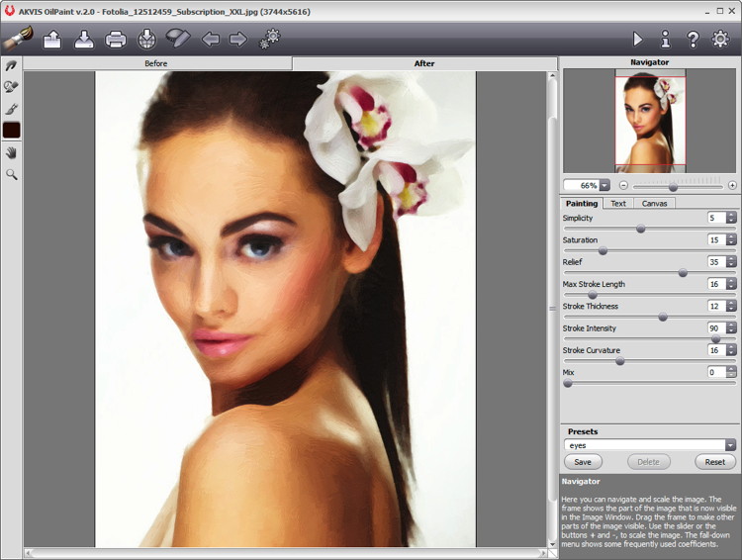Switch to the Canvas tab
The image size is (742, 560).
coord(654,203)
